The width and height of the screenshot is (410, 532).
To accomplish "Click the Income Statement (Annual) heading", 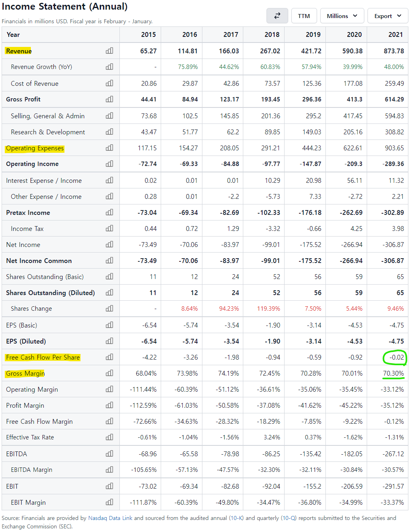I will [x=65, y=6].
